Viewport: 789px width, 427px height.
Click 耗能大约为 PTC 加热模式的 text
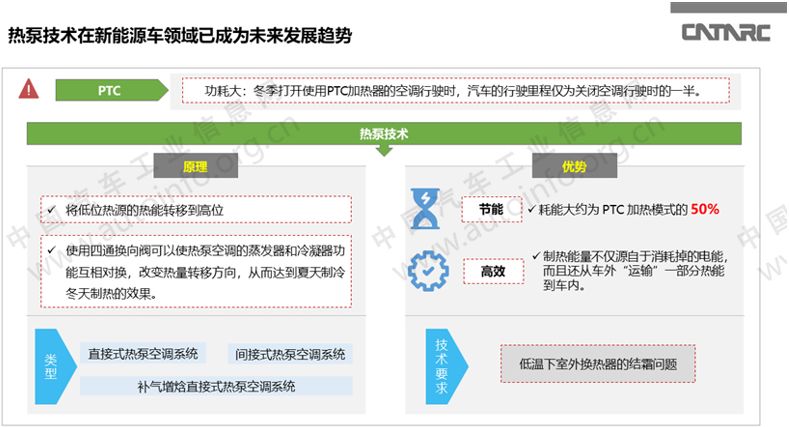[613, 209]
